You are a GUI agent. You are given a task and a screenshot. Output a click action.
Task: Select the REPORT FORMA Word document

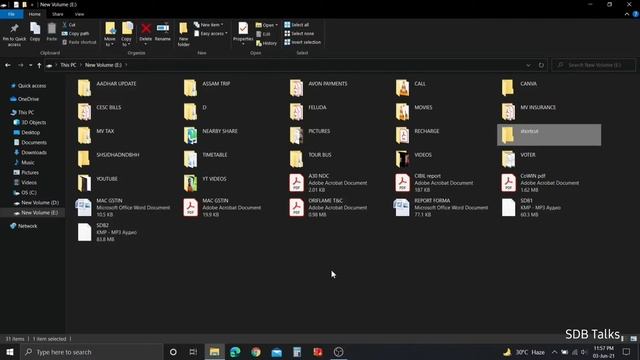coord(442,207)
